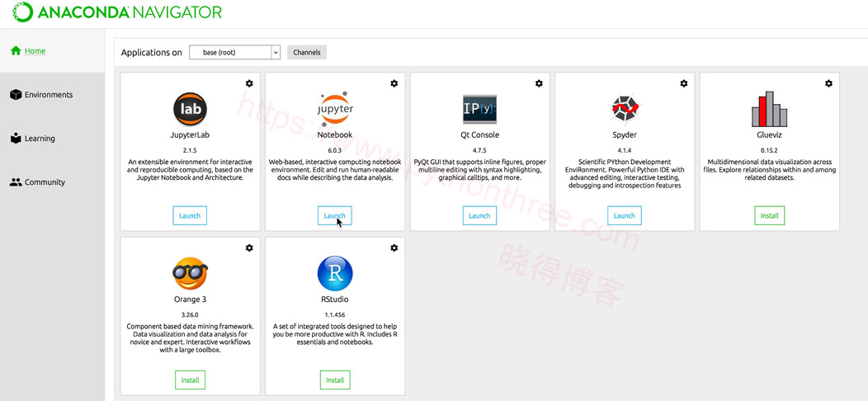Click Spyder version 4.1.4
Image resolution: width=868 pixels, height=401 pixels.
click(625, 150)
